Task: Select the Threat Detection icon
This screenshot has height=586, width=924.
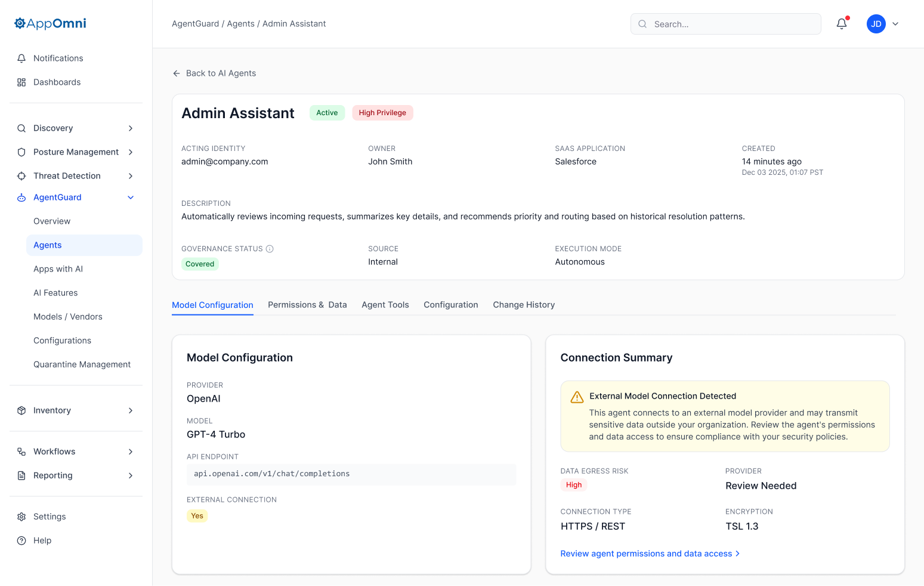Action: pos(21,175)
